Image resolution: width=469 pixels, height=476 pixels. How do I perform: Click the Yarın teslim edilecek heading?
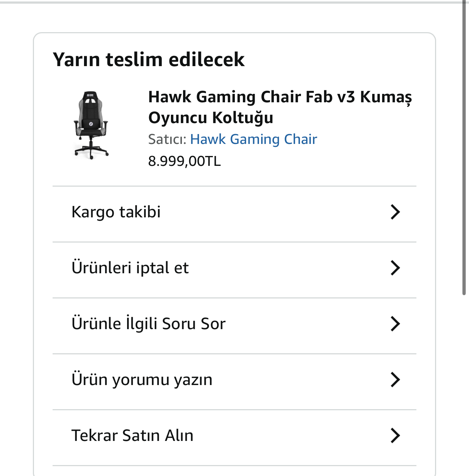(x=149, y=59)
